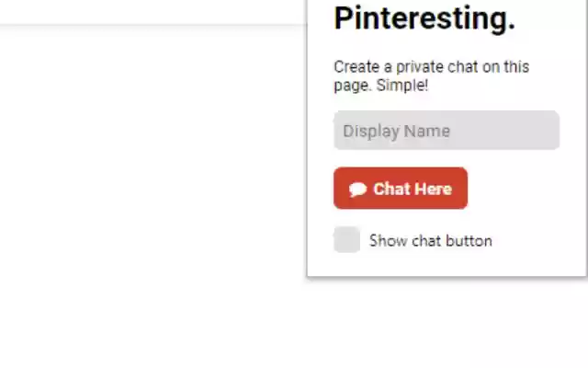Click the "Create a private chat" description text

pyautogui.click(x=431, y=67)
